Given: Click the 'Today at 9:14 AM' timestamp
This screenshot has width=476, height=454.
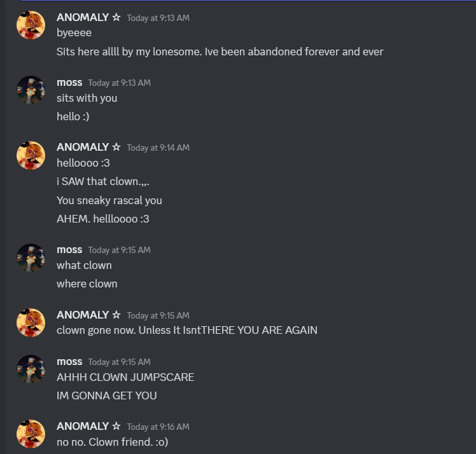Looking at the screenshot, I should coord(158,148).
